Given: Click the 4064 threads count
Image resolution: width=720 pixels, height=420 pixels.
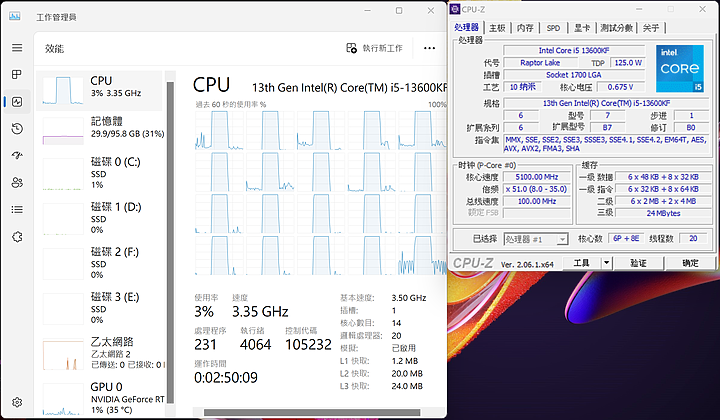Looking at the screenshot, I should click(255, 345).
